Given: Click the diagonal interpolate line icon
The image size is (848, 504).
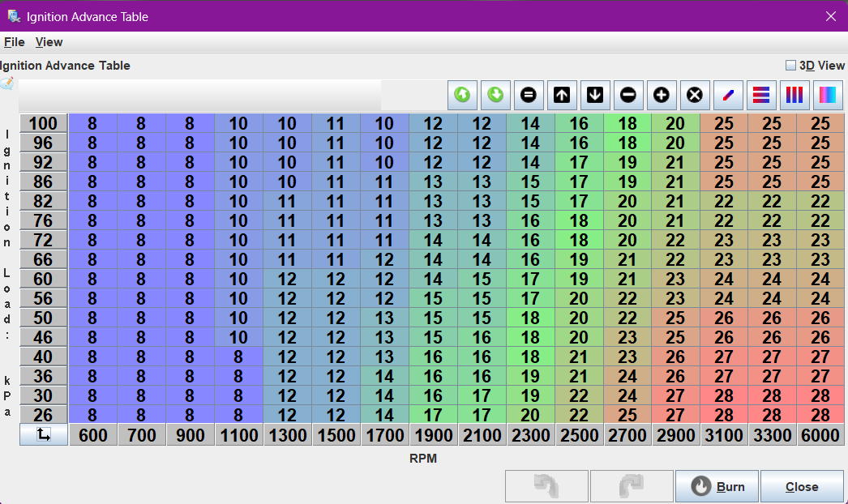Looking at the screenshot, I should point(728,95).
